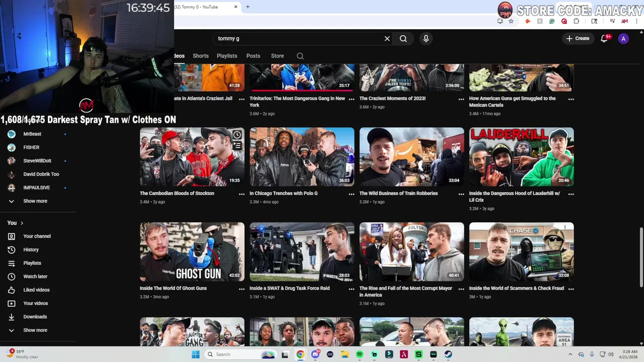Viewport: 644px width, 362px height.
Task: Switch to the Playlists channel tab
Action: (x=227, y=56)
